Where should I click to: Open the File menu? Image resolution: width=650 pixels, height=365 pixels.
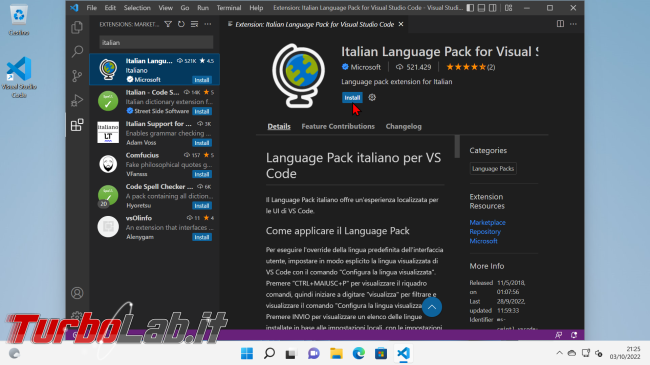(92, 8)
